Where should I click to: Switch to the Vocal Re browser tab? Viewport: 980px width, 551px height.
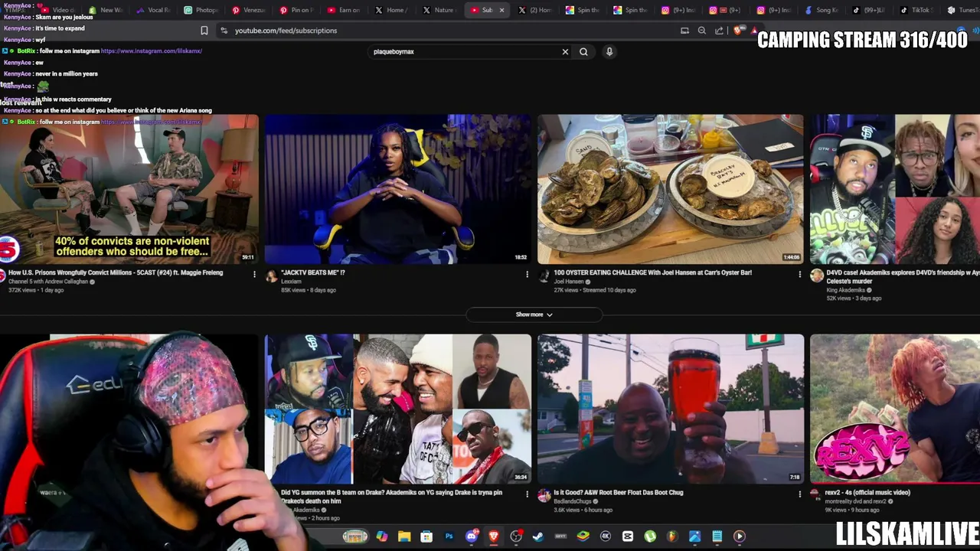(x=152, y=10)
